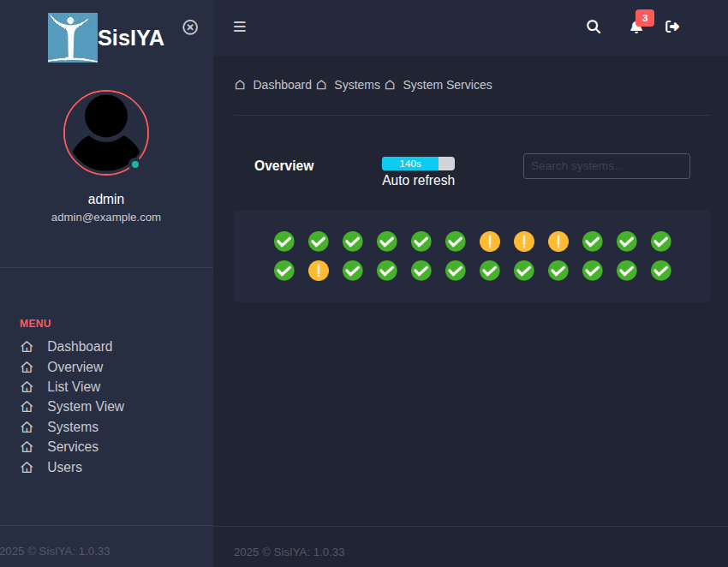Click the admin username text
Screen dimensions: 728x567
click(106, 200)
